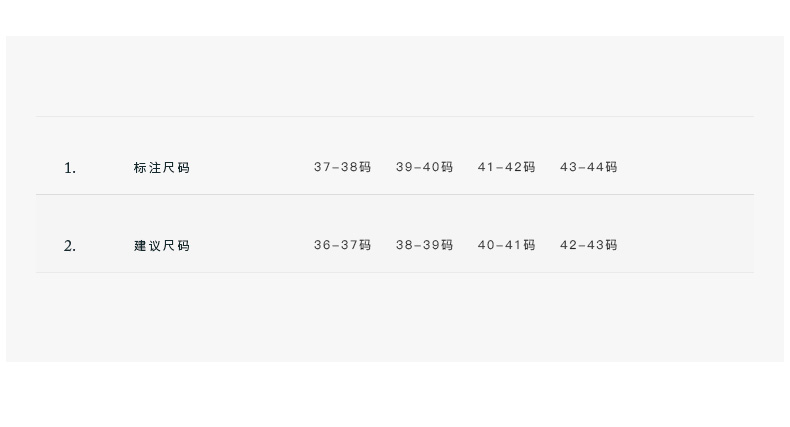Click empty space right of 43-44码
This screenshot has height=427, width=790.
click(x=690, y=167)
